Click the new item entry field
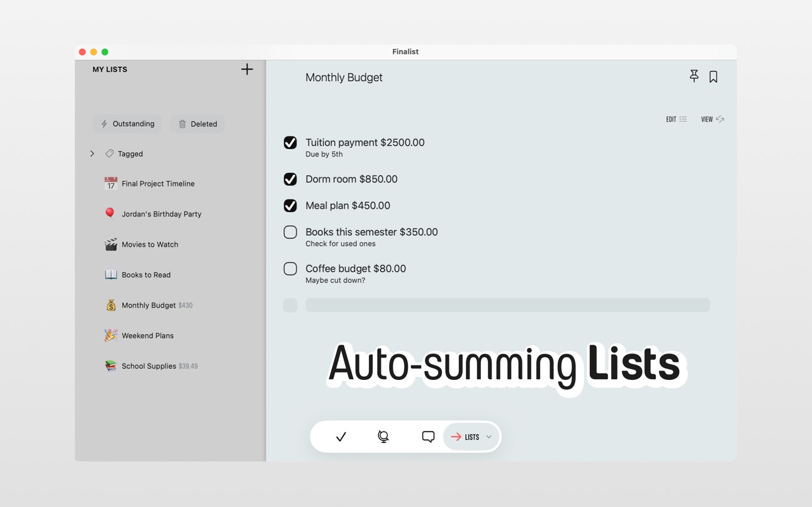This screenshot has height=507, width=812. [507, 305]
